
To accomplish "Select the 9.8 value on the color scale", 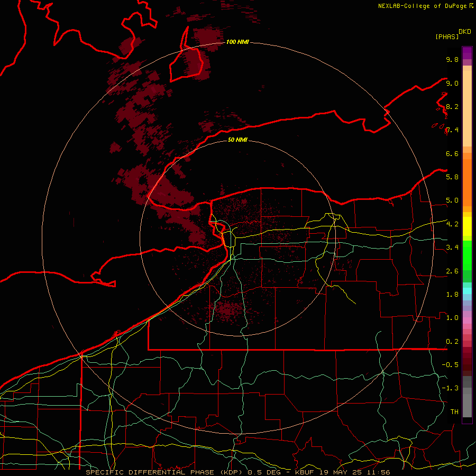I will pos(452,59).
